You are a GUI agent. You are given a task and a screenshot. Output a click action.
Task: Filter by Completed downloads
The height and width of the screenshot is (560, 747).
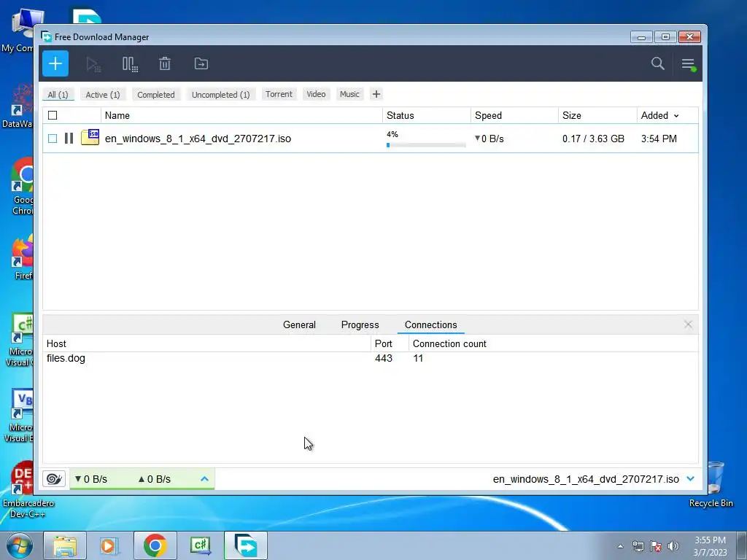pos(156,94)
